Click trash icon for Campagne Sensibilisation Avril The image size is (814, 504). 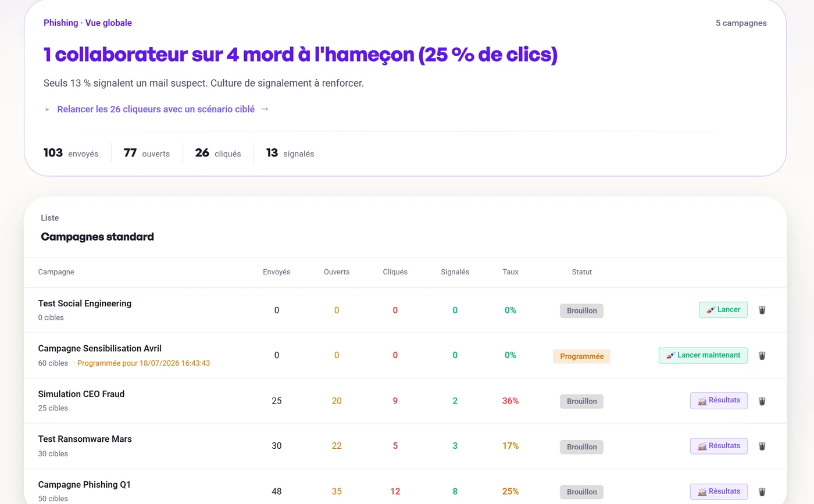pos(762,355)
